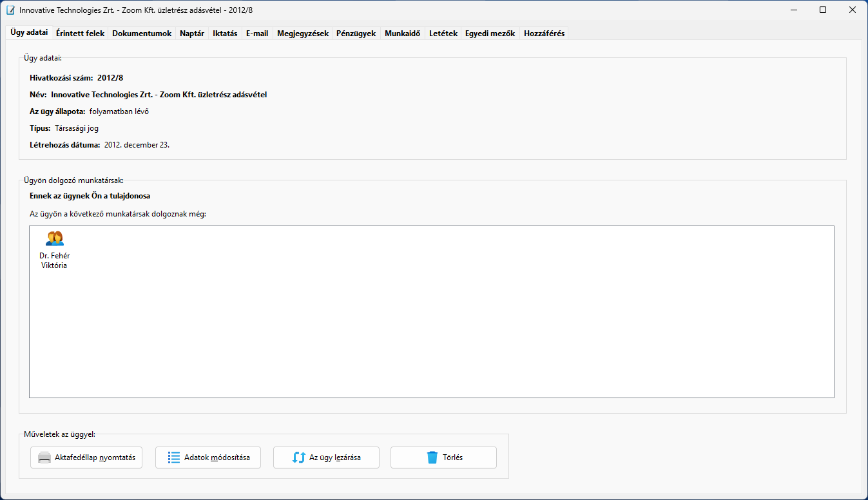The height and width of the screenshot is (500, 868).
Task: Click the trash can icon on Törlés
Action: pyautogui.click(x=432, y=457)
